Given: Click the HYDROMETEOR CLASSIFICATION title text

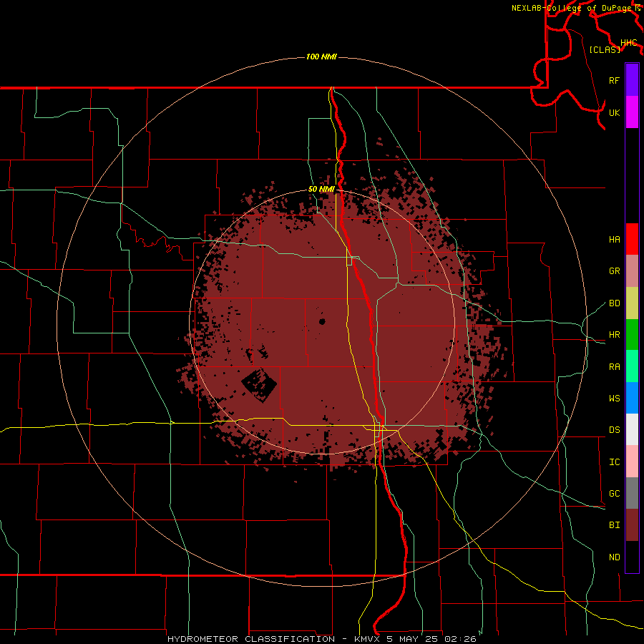Looking at the screenshot, I should point(251,639).
